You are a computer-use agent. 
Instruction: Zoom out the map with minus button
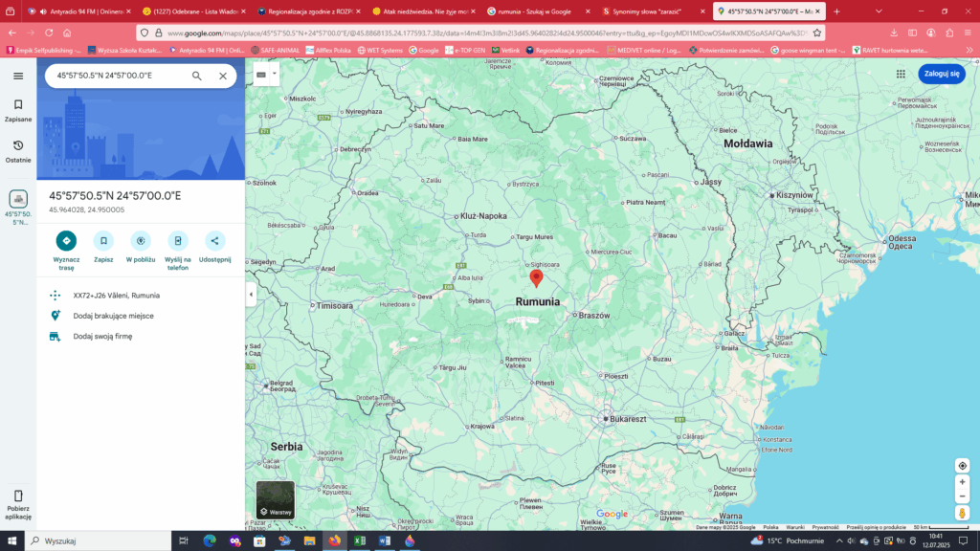point(963,496)
